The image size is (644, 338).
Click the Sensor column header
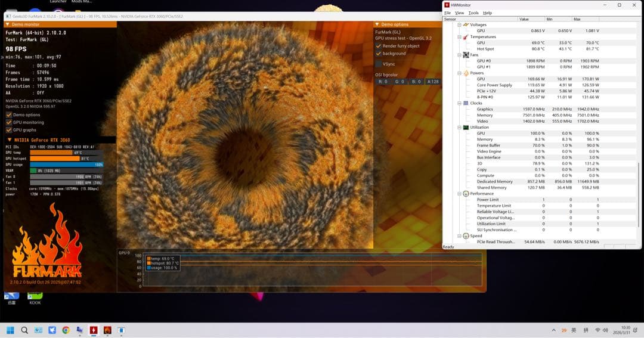(x=480, y=19)
